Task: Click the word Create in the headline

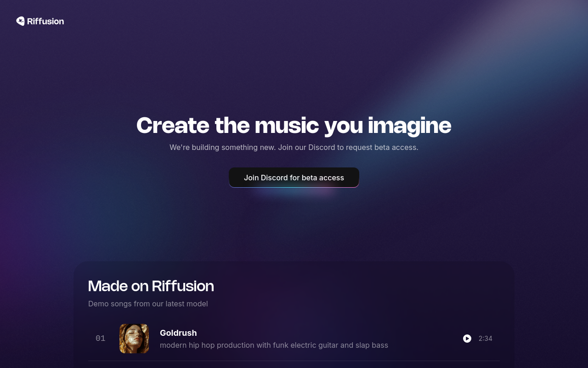Action: (x=173, y=125)
